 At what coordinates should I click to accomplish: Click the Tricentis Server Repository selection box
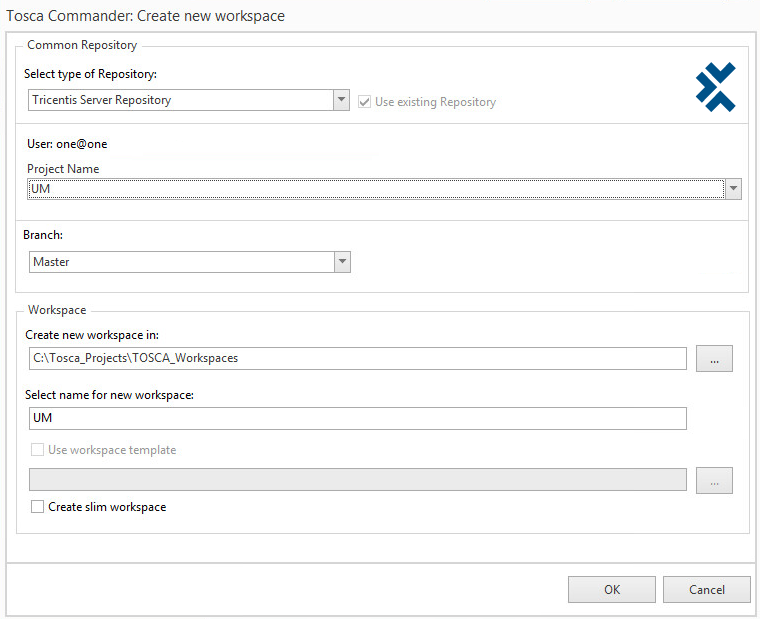tap(180, 100)
